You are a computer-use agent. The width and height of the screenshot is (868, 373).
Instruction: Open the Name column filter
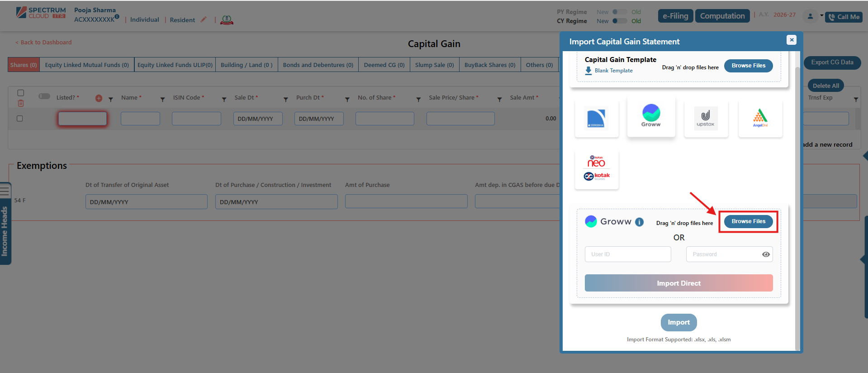(162, 99)
